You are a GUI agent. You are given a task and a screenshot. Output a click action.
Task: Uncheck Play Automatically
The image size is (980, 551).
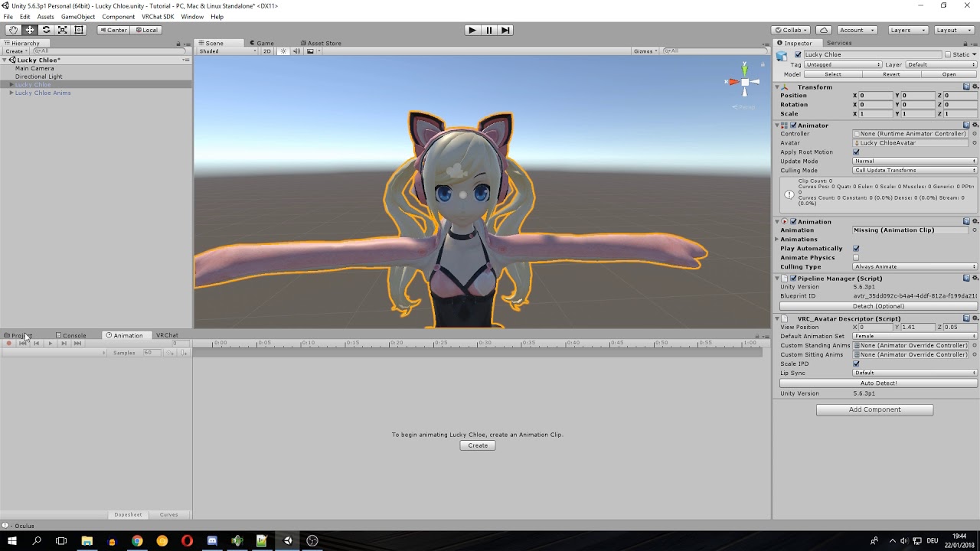(x=856, y=249)
